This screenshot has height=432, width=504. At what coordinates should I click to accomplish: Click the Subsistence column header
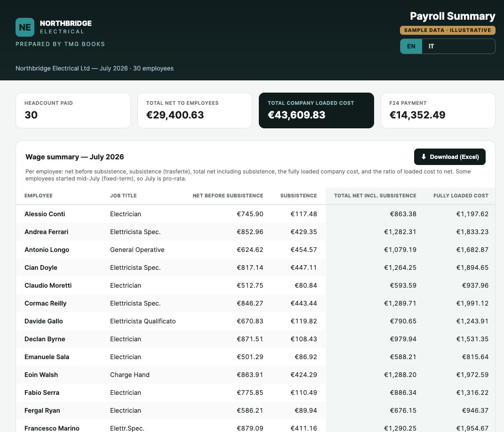[298, 196]
